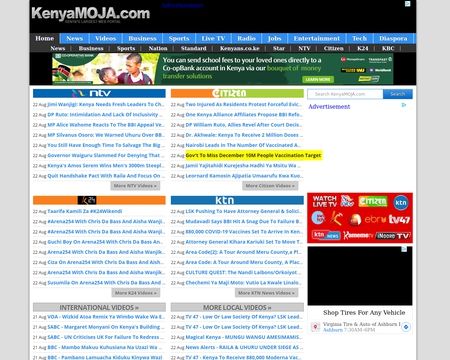
Task: Open the Diaspora menu item
Action: click(x=393, y=38)
